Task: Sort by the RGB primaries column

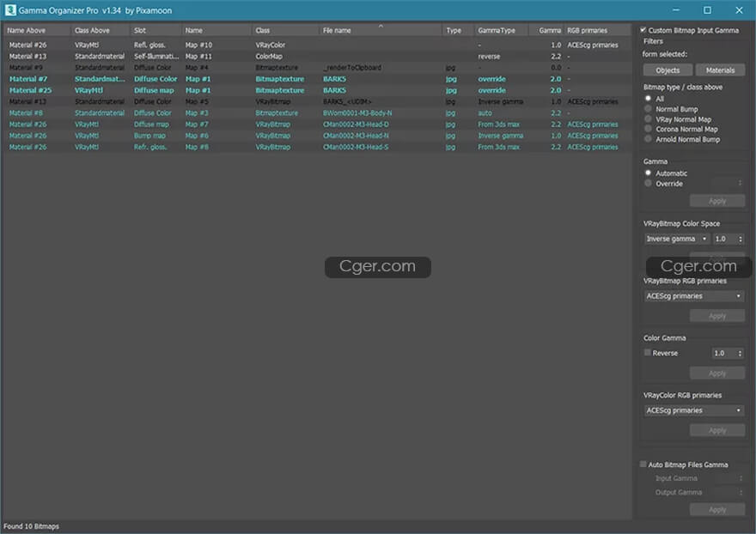Action: click(x=597, y=30)
